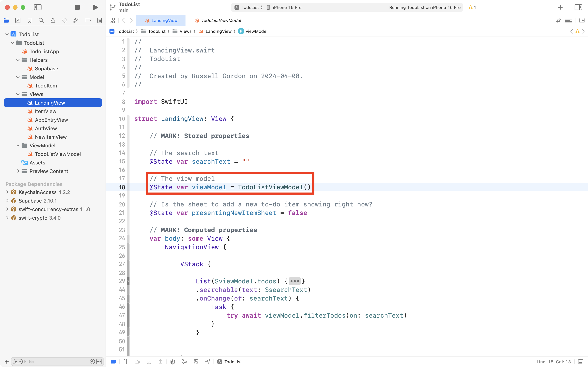Expand the Preview Content folder
Image resolution: width=588 pixels, height=367 pixels.
click(18, 171)
